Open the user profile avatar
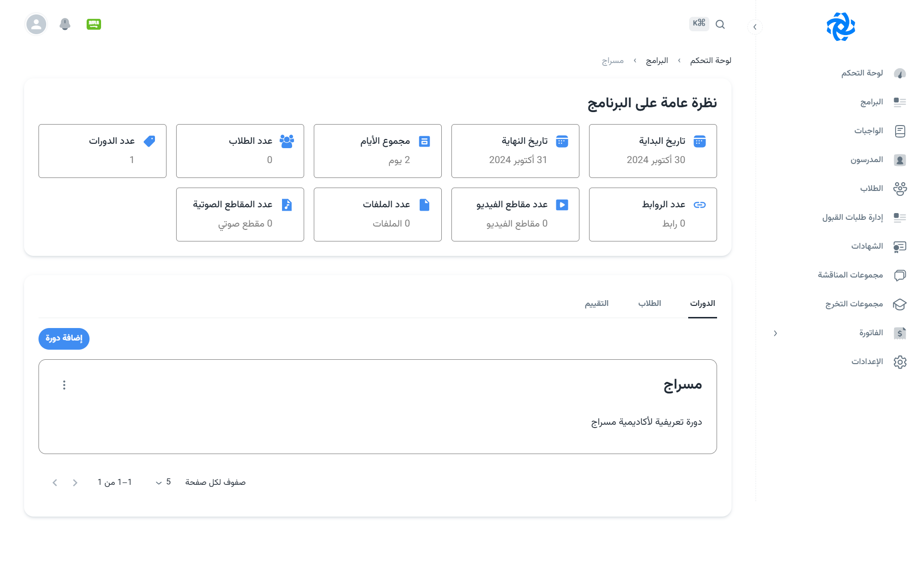 click(36, 24)
